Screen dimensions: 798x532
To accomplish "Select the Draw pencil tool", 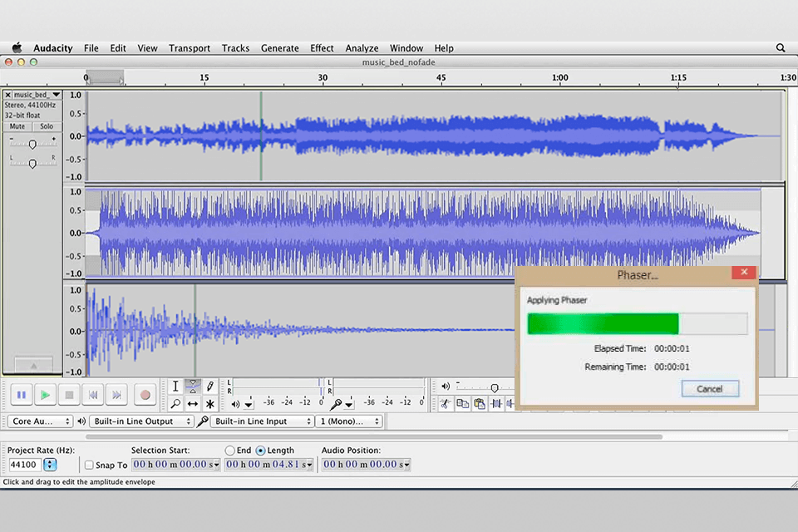I will (210, 387).
